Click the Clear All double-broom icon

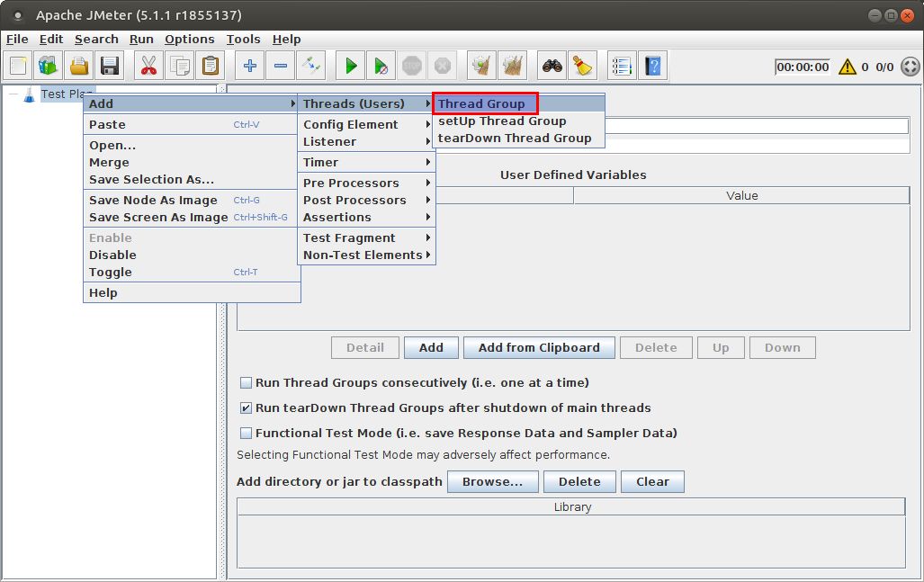pyautogui.click(x=512, y=66)
